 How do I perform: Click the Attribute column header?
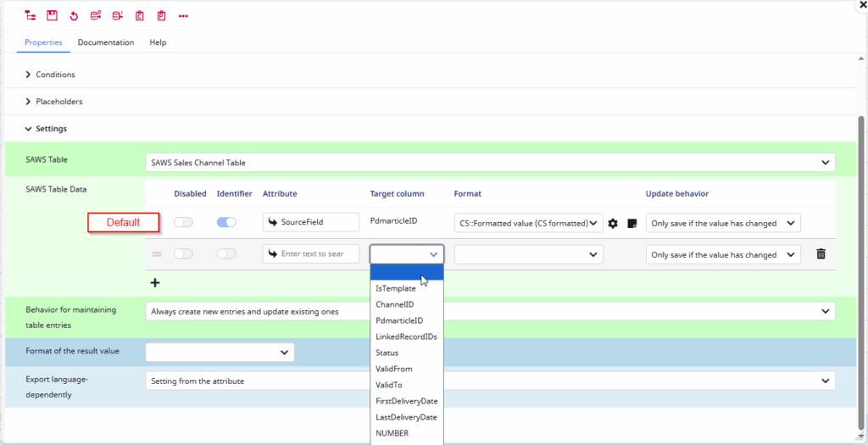(x=280, y=194)
